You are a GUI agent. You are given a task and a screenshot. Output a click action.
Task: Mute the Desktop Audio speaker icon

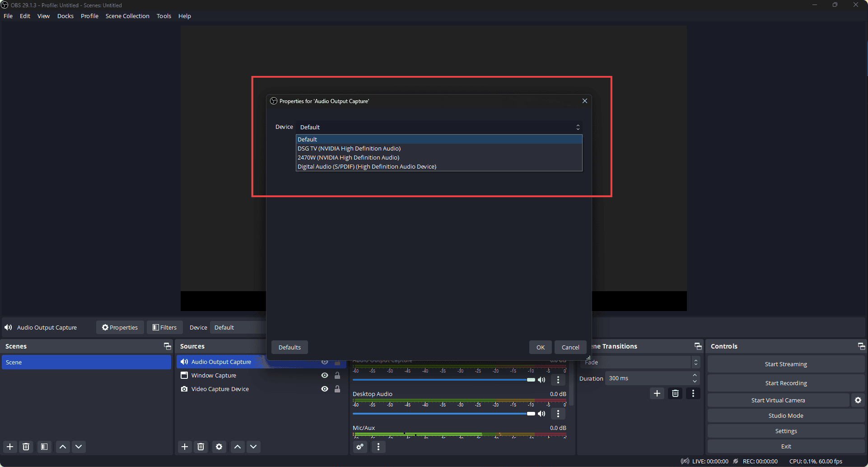[x=541, y=414]
